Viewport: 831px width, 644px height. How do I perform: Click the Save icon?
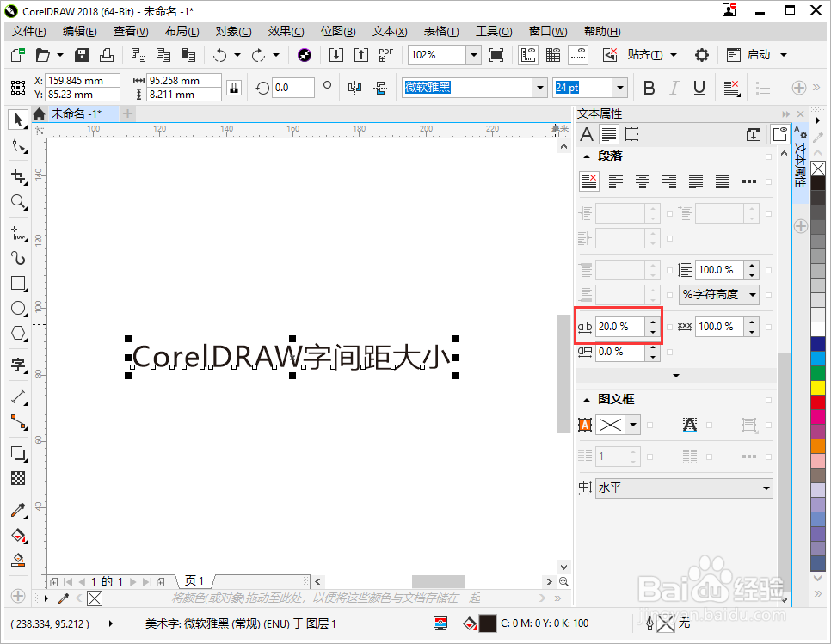click(82, 54)
